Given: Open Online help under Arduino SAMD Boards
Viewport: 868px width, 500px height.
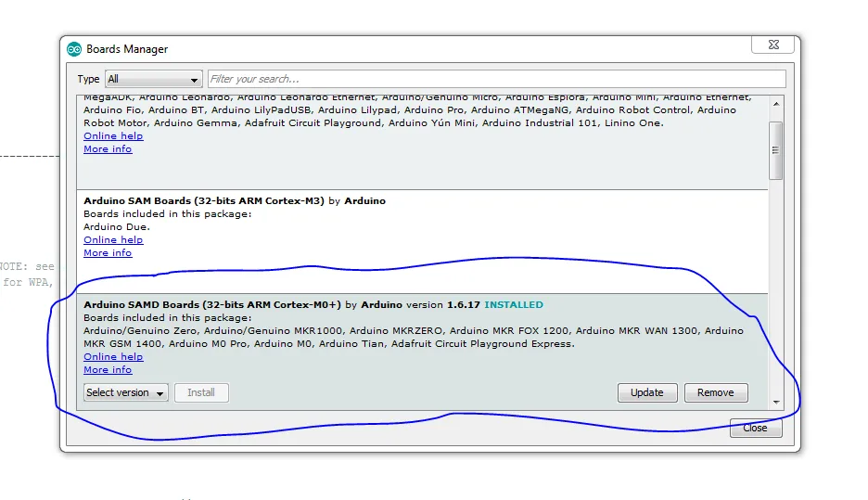Looking at the screenshot, I should coord(113,357).
